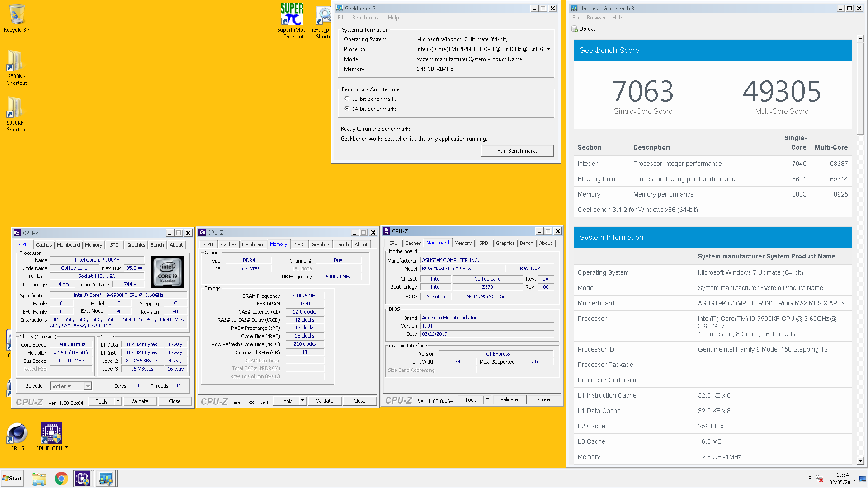The width and height of the screenshot is (868, 488).
Task: Open the Start menu
Action: pyautogui.click(x=12, y=479)
